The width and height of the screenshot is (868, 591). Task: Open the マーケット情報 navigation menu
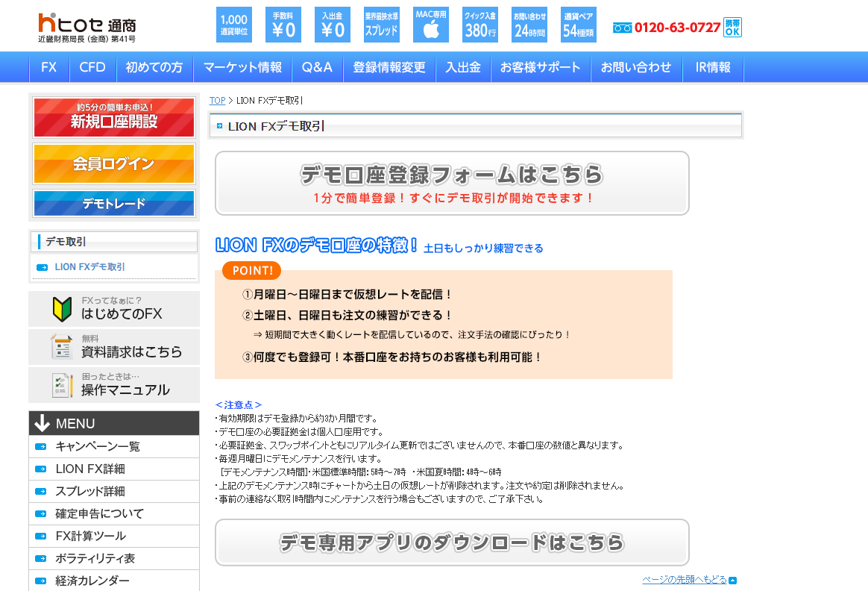point(242,67)
